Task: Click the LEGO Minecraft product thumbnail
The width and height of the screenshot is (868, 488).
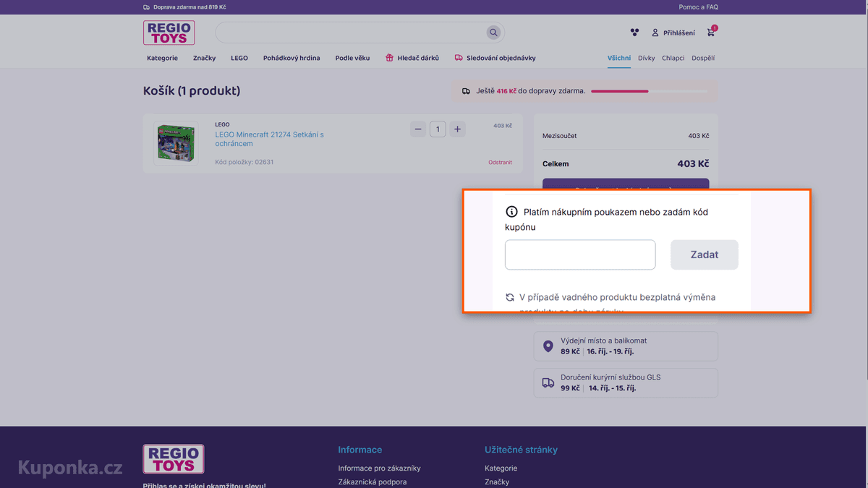Action: 176,143
